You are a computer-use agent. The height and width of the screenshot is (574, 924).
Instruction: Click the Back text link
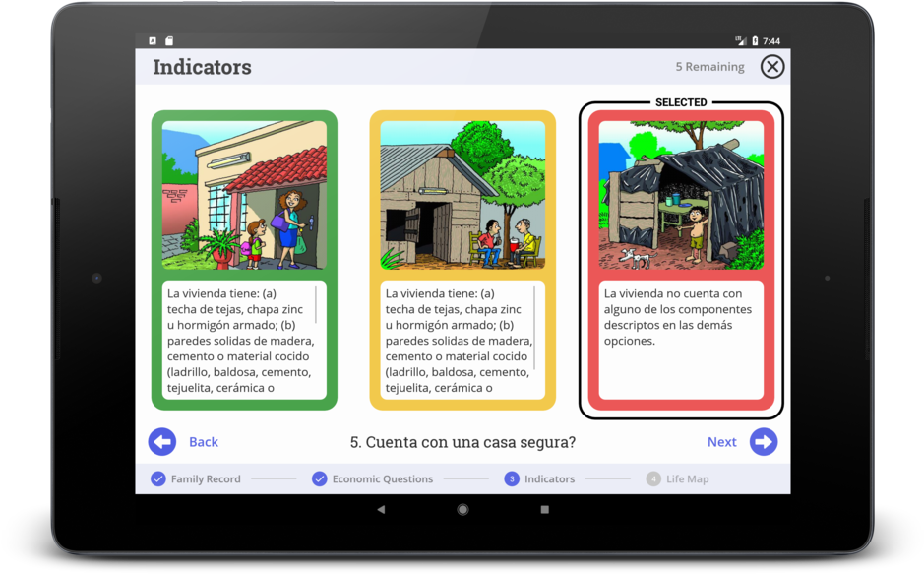204,442
